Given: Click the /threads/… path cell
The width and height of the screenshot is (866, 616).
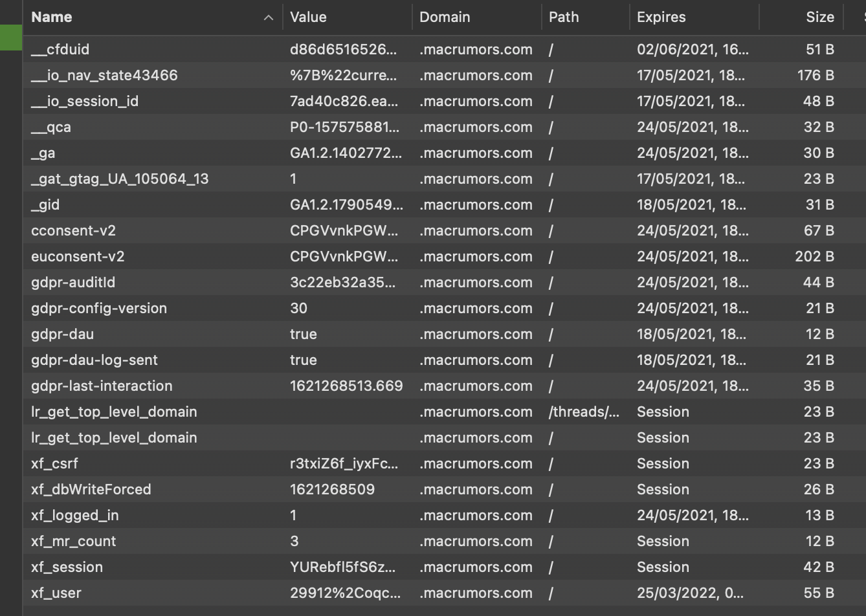Looking at the screenshot, I should click(584, 412).
